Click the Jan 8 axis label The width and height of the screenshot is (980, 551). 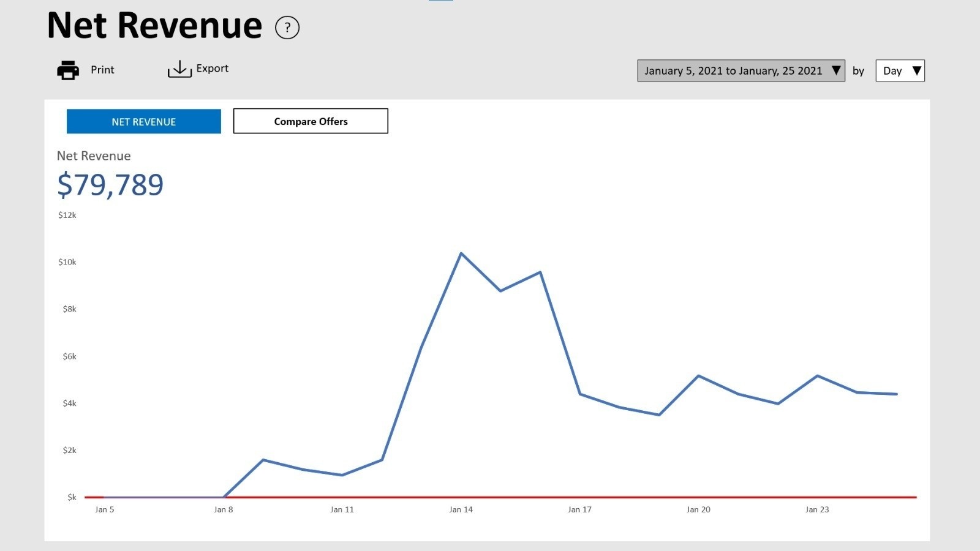pyautogui.click(x=224, y=509)
